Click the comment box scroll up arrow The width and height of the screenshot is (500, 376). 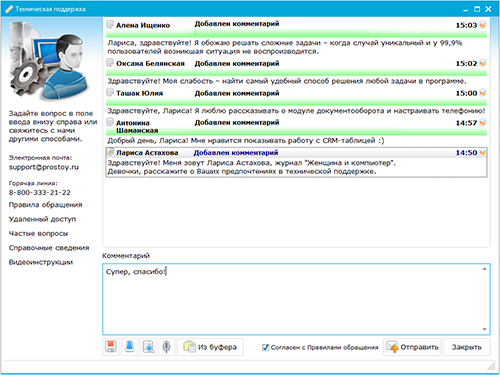[485, 269]
